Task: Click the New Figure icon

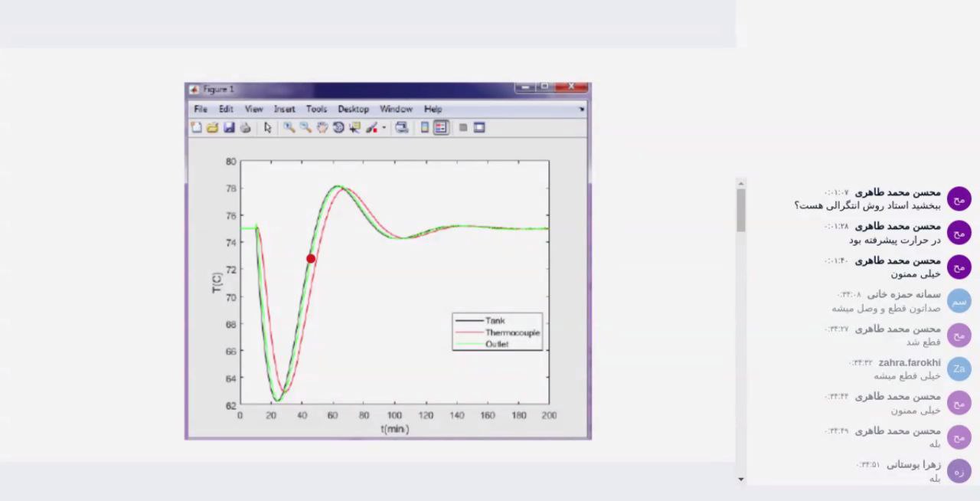Action: point(197,128)
